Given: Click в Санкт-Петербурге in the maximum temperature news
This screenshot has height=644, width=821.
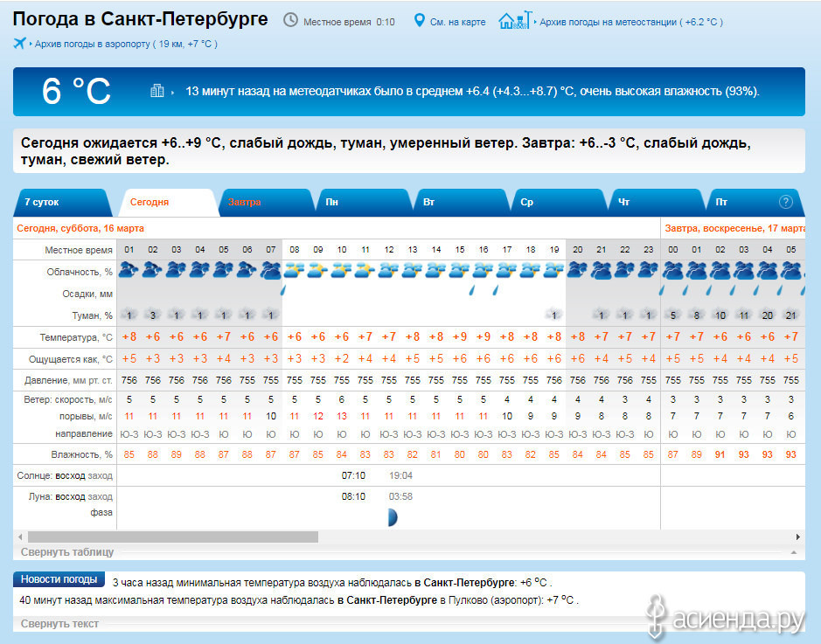Looking at the screenshot, I should point(387,600).
